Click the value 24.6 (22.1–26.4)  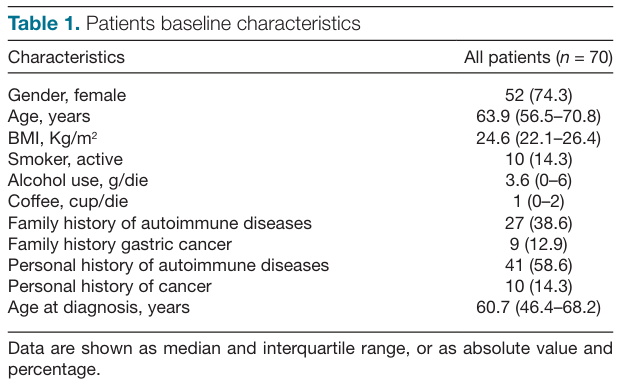pos(538,138)
